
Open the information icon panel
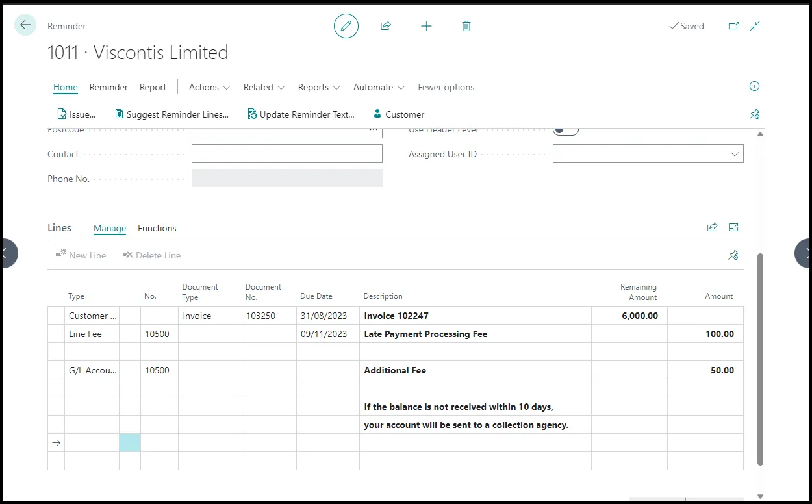754,86
